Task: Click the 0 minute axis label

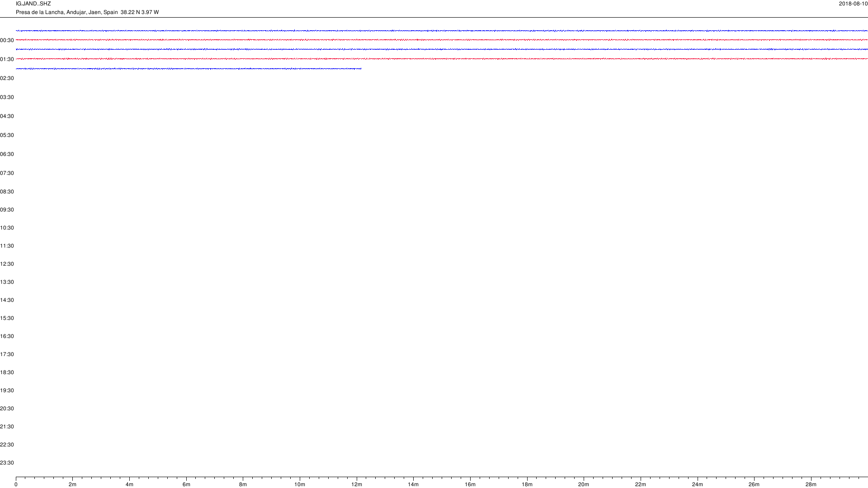Action: coord(16,484)
